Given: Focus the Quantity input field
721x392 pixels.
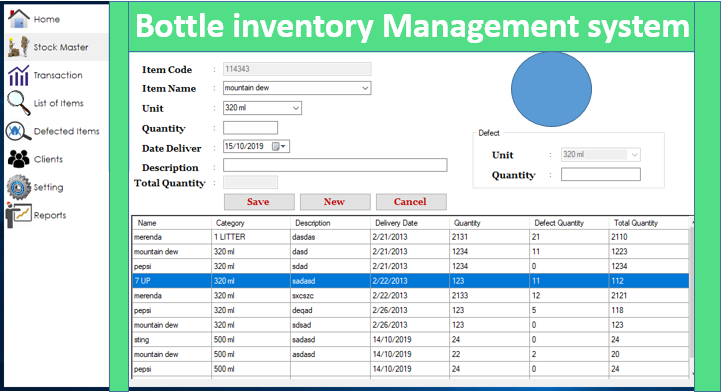Looking at the screenshot, I should coord(250,128).
